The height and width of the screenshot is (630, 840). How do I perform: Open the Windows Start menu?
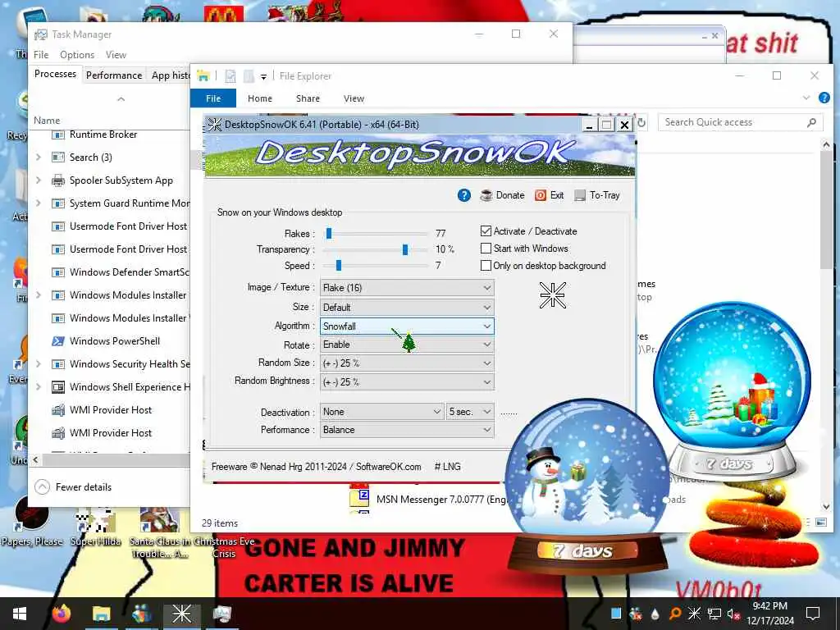coord(20,614)
